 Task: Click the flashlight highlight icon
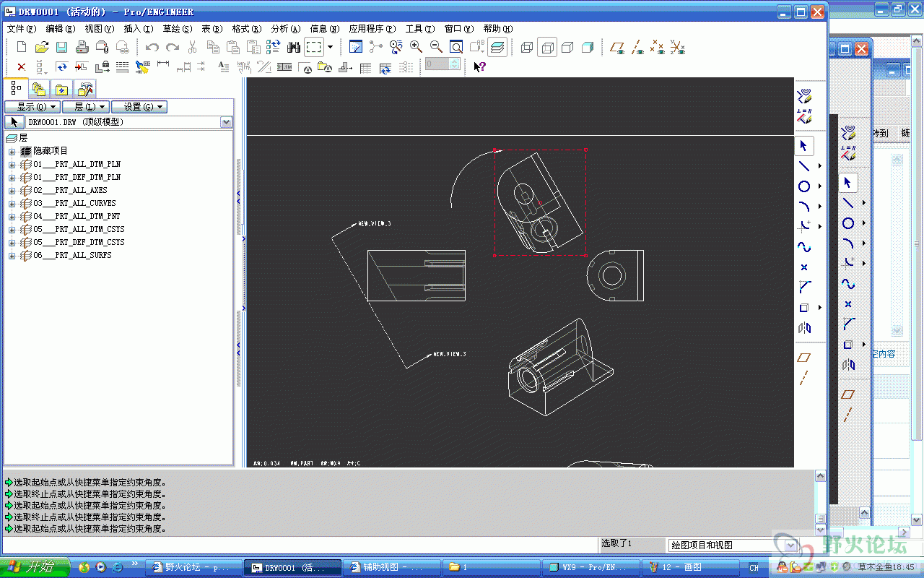(142, 67)
